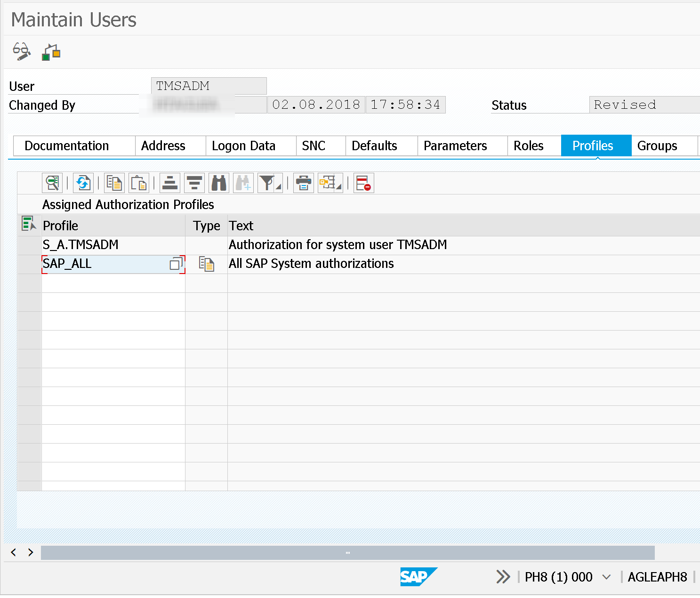700x598 pixels.
Task: Click the changed date field 02.08.2018
Action: 316,105
